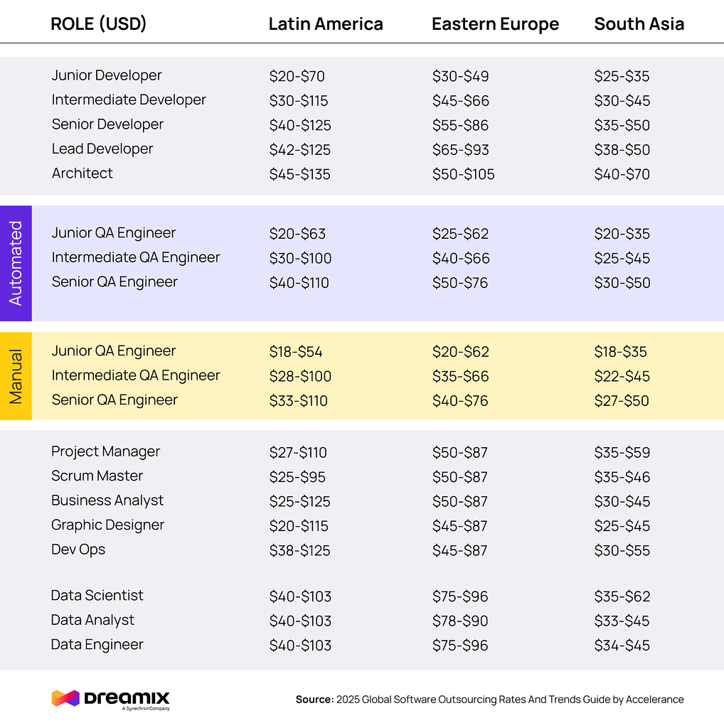Click the Architect Latin America rate $45-$135
This screenshot has height=728, width=724.
pyautogui.click(x=299, y=174)
